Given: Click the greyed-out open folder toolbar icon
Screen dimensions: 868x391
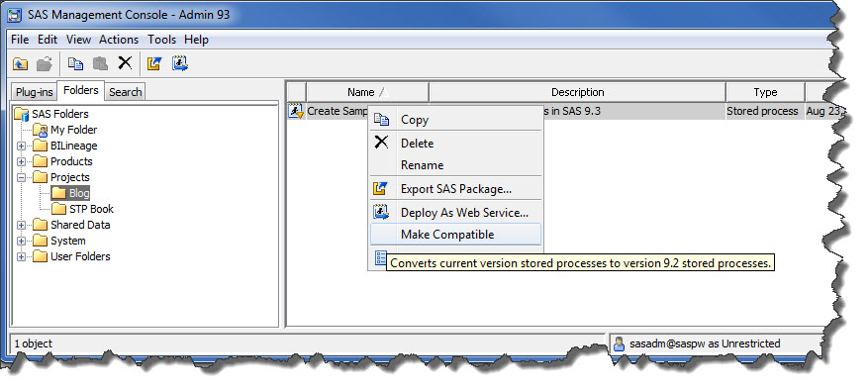Looking at the screenshot, I should tap(45, 64).
